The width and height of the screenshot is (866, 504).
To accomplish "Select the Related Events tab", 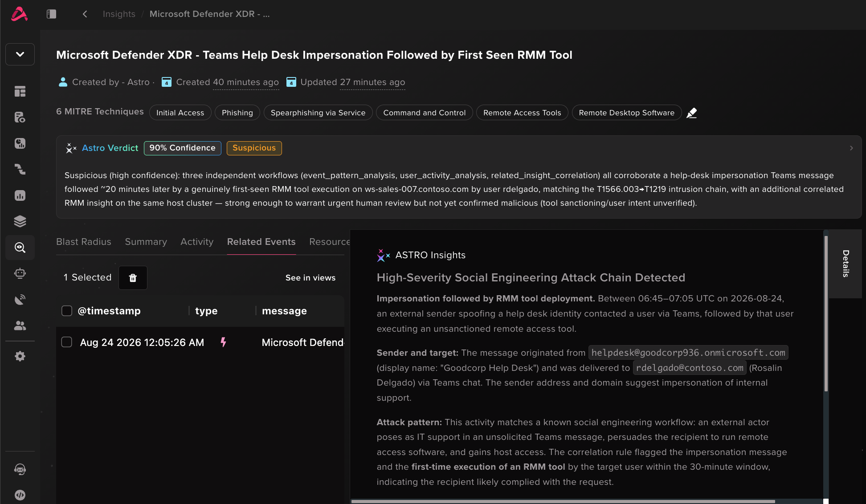I will (x=261, y=242).
